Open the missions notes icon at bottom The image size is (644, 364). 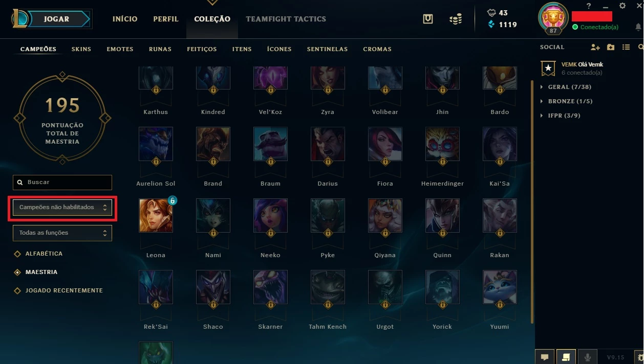(x=566, y=357)
